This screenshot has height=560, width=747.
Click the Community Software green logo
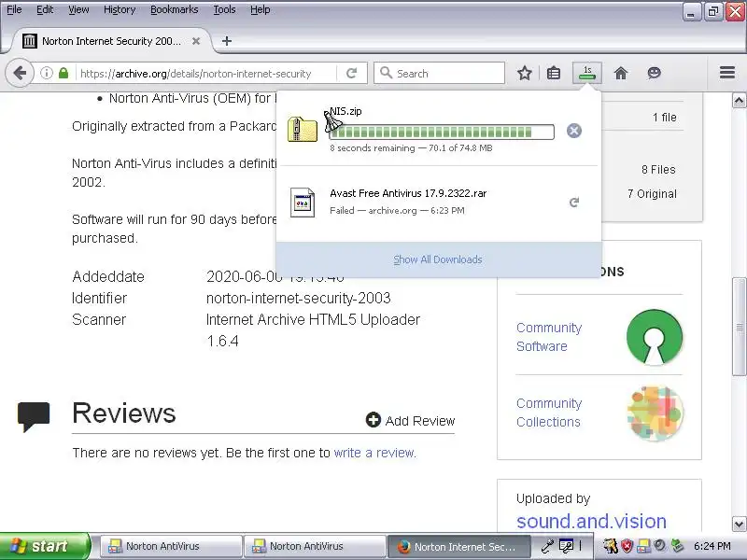point(655,337)
